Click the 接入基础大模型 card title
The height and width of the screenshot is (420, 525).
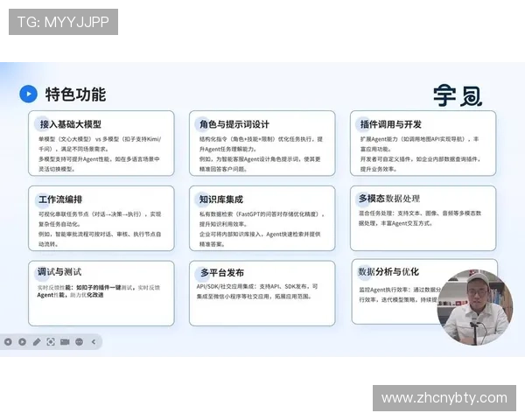click(x=71, y=124)
